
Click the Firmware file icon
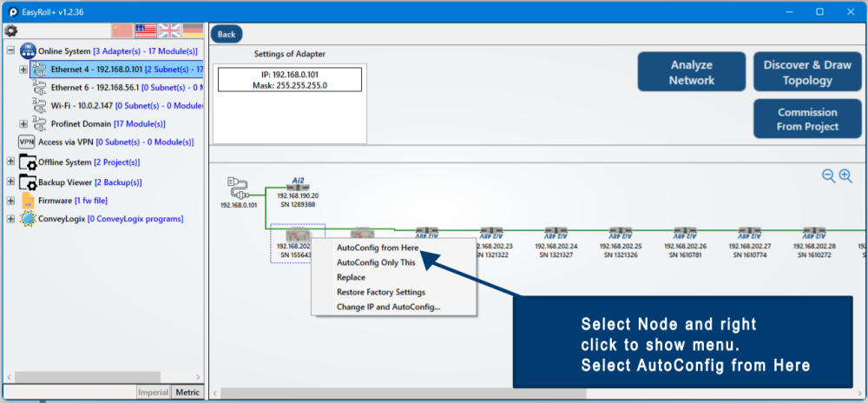point(29,201)
